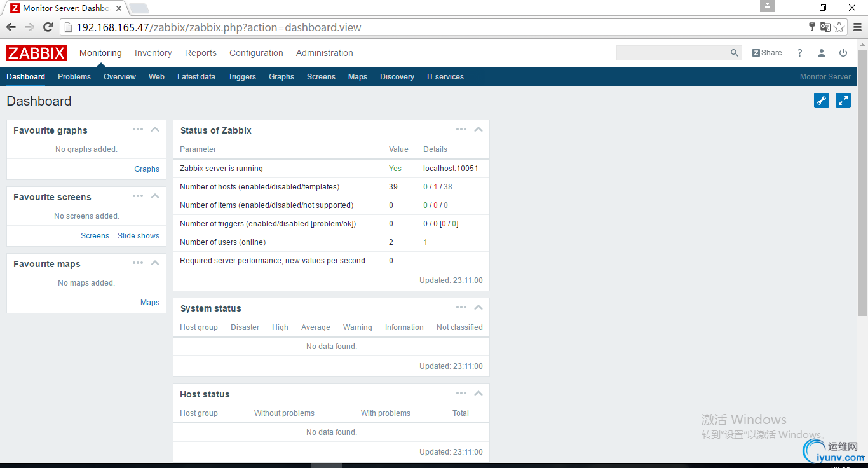Close the Monitor Server browser tab

[x=119, y=8]
